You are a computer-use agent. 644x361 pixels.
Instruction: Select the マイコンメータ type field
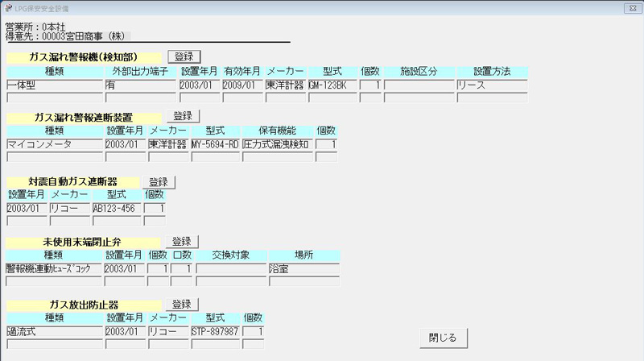pos(55,145)
